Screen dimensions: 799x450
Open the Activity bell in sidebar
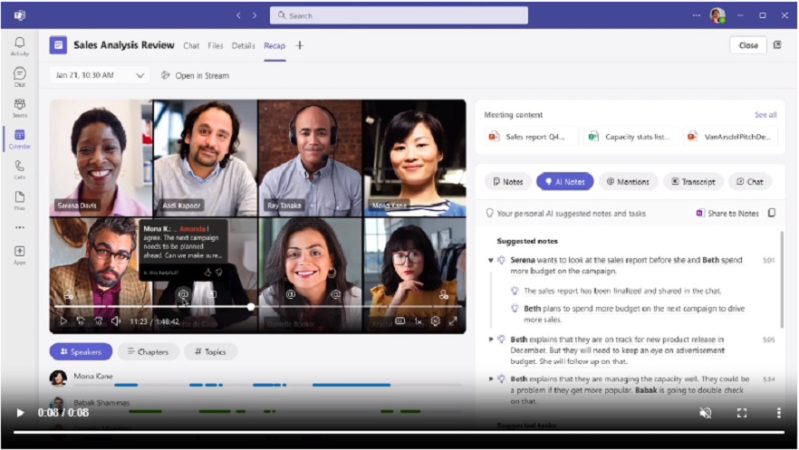20,44
